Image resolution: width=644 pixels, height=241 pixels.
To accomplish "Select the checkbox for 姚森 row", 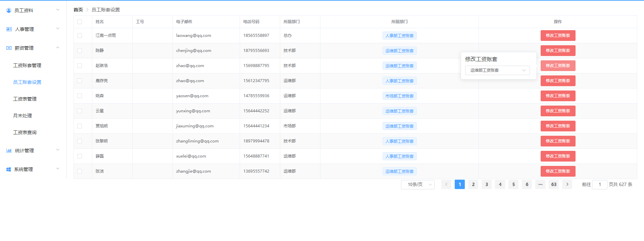I will pos(80,96).
